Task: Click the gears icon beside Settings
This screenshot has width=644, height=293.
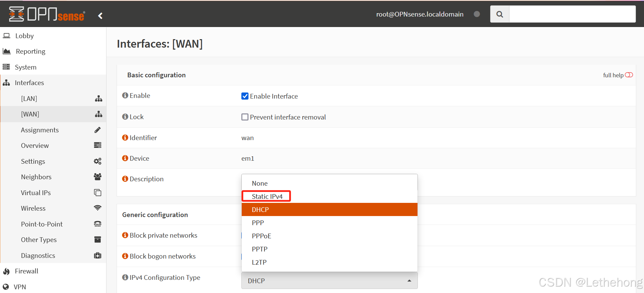Action: pyautogui.click(x=98, y=161)
